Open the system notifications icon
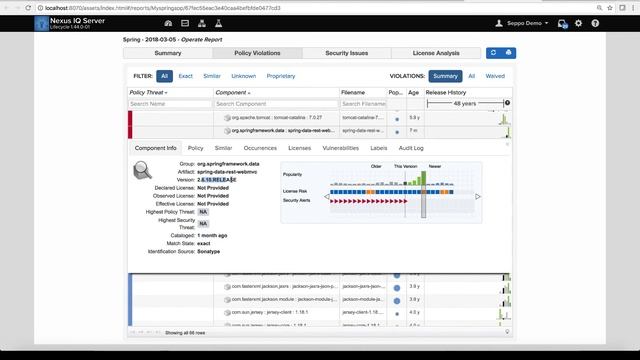 562,24
